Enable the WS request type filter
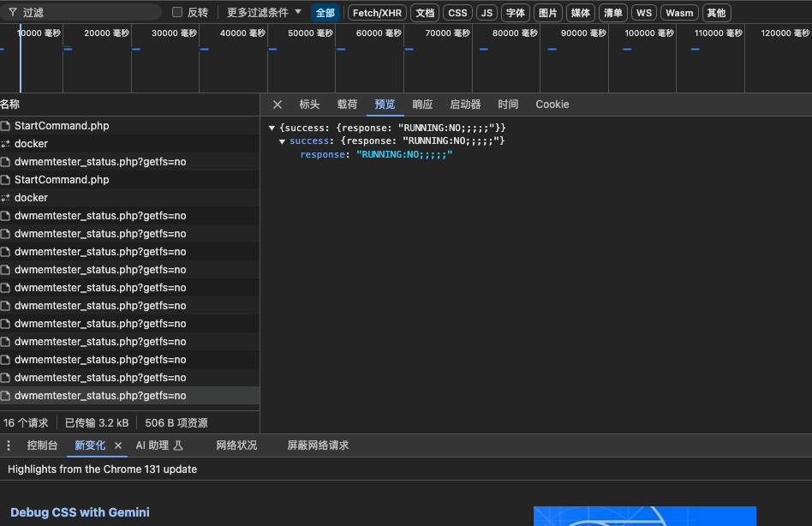Screen dimensions: 812x526 click(x=644, y=13)
